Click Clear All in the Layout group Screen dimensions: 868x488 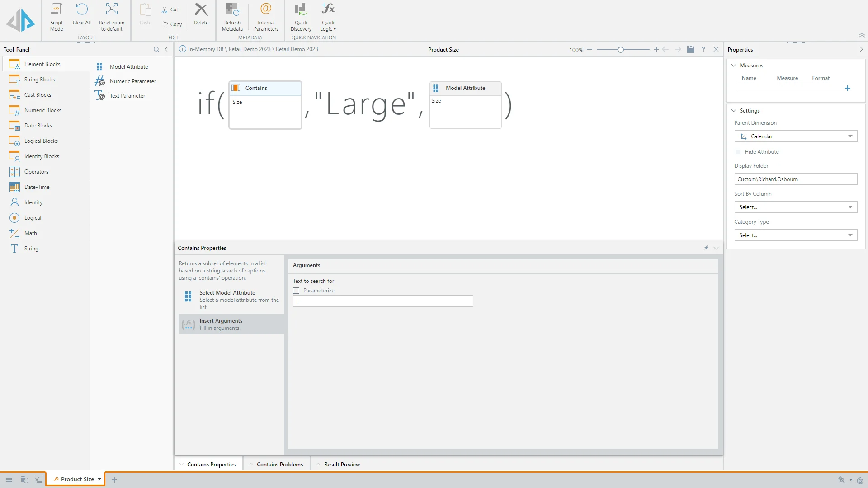click(x=81, y=10)
